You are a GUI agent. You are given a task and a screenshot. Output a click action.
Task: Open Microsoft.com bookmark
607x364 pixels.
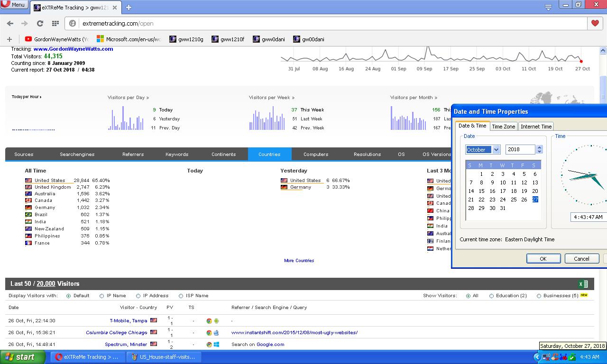pos(129,39)
